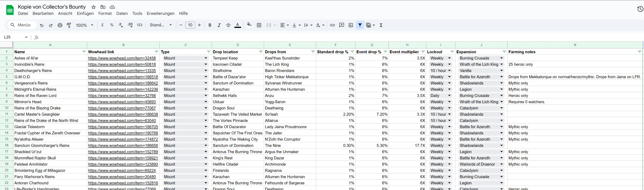Click the insert comment icon

(x=341, y=25)
